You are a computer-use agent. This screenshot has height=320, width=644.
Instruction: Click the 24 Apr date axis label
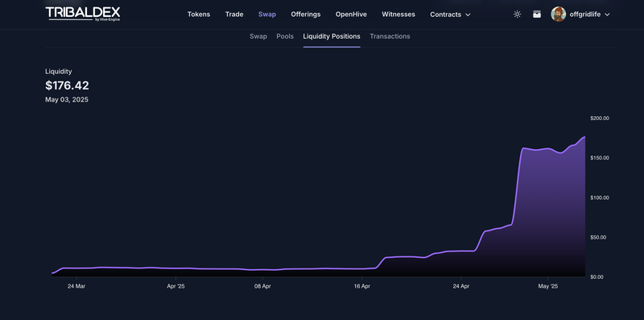click(x=461, y=286)
